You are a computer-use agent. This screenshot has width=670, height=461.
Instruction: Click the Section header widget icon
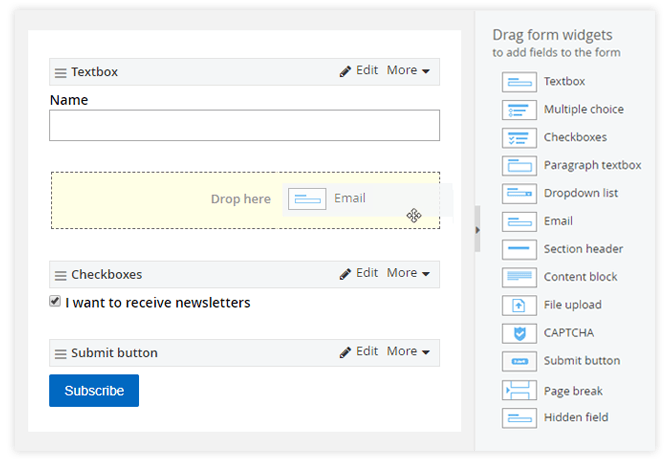(519, 249)
